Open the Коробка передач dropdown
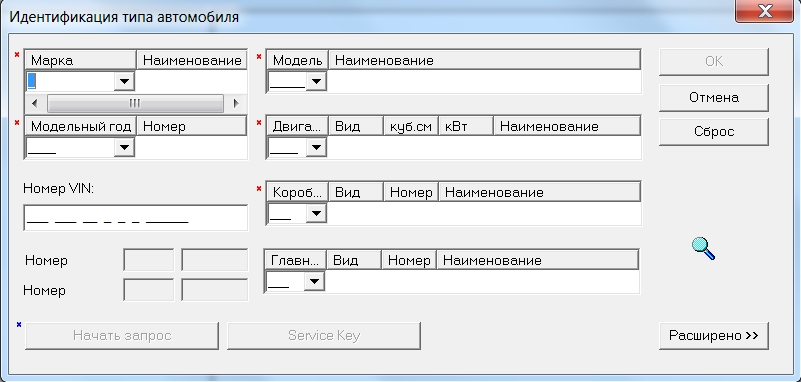 click(316, 213)
